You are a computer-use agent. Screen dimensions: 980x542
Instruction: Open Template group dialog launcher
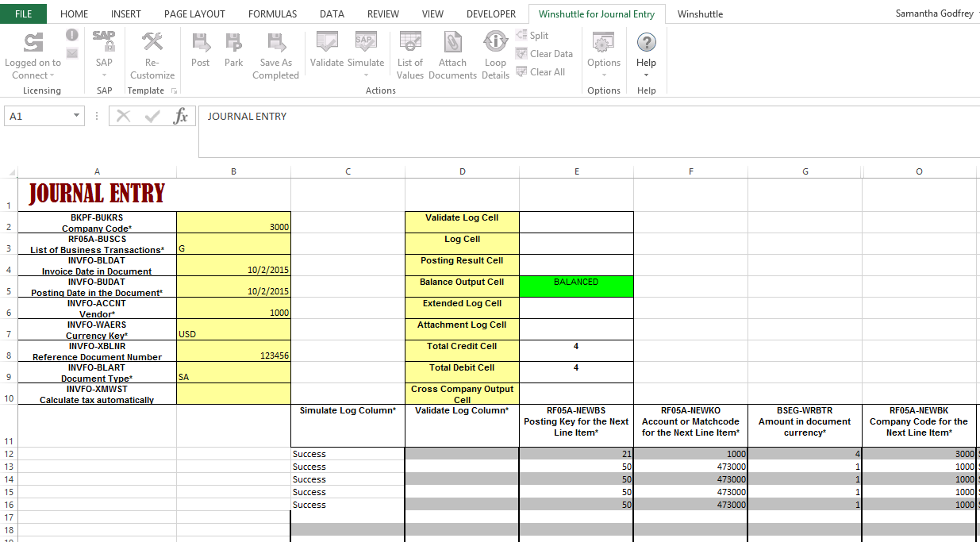(x=175, y=91)
